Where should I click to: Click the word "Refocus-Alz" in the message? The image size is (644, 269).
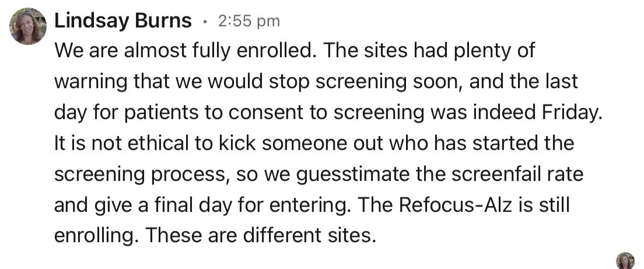click(x=456, y=205)
